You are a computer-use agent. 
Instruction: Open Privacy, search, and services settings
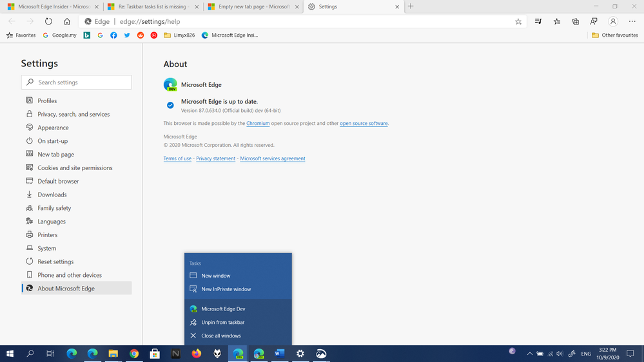click(77, 114)
